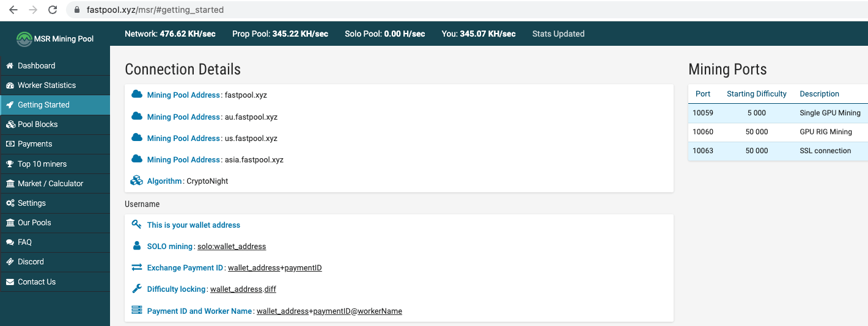Go to Pool Blocks page
The height and width of the screenshot is (326, 868).
click(55, 125)
